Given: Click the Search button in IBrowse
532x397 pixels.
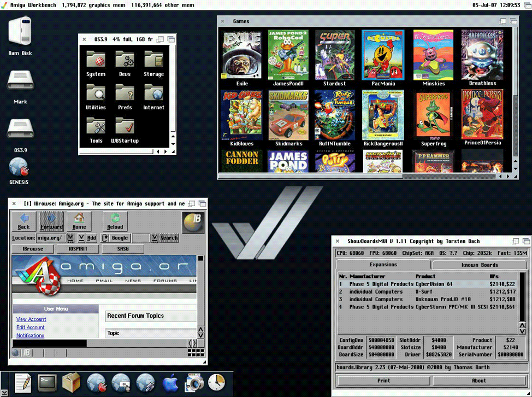Looking at the screenshot, I should pos(169,238).
